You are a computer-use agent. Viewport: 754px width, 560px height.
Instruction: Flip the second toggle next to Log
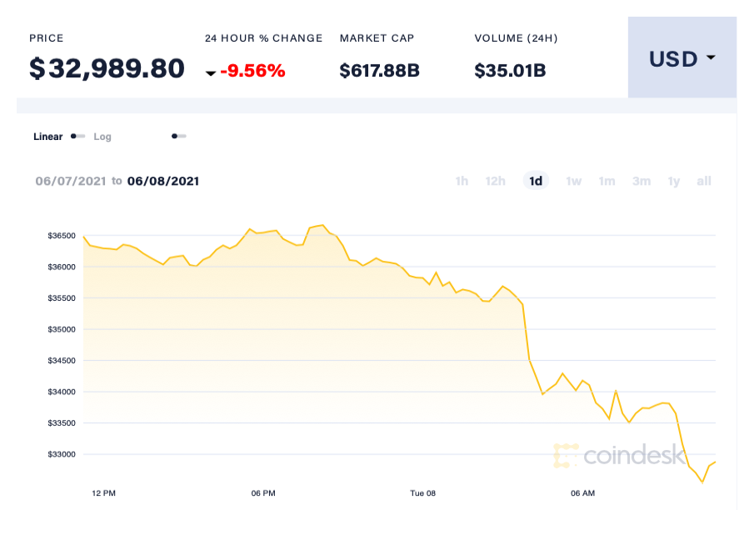(x=178, y=135)
